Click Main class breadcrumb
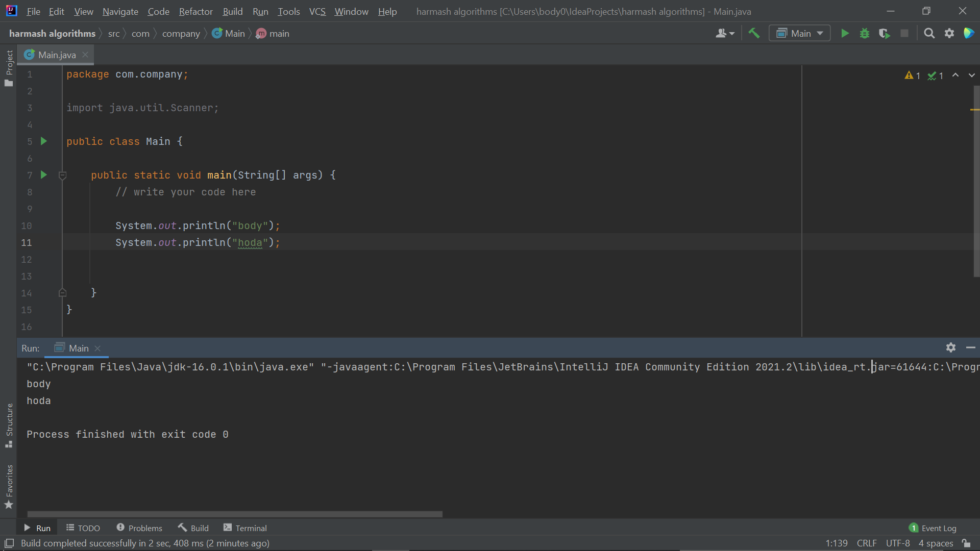The width and height of the screenshot is (980, 551). [229, 33]
